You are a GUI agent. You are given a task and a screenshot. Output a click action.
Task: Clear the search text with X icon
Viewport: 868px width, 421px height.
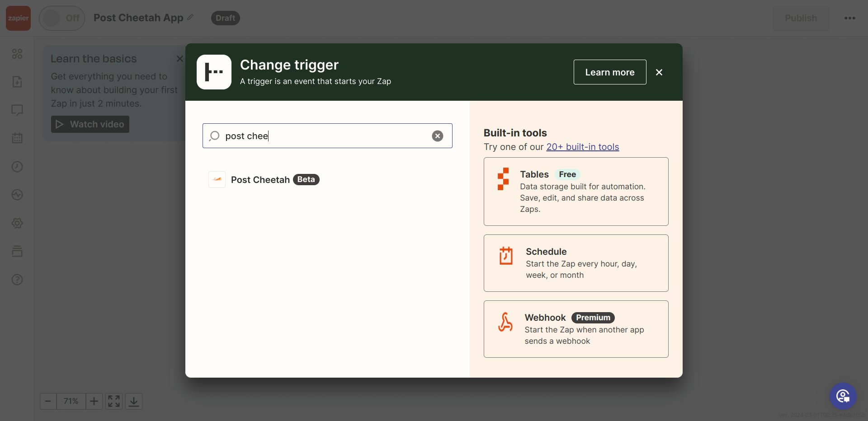point(438,136)
